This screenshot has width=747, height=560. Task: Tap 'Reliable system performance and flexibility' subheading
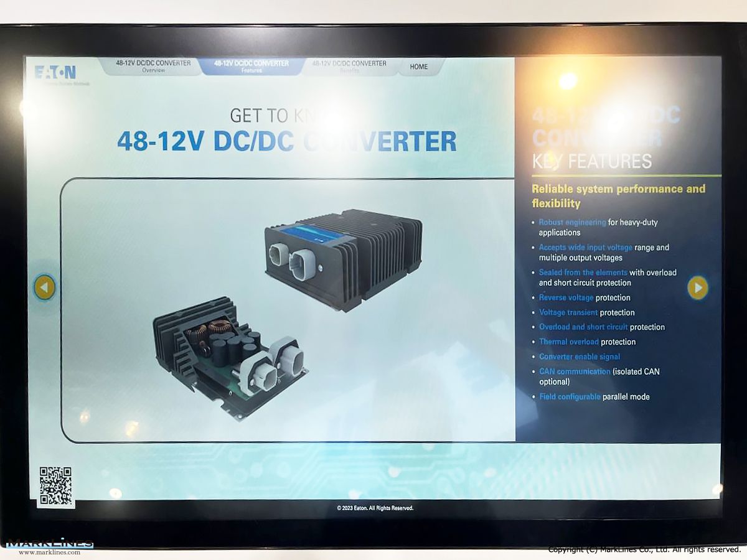coord(618,196)
